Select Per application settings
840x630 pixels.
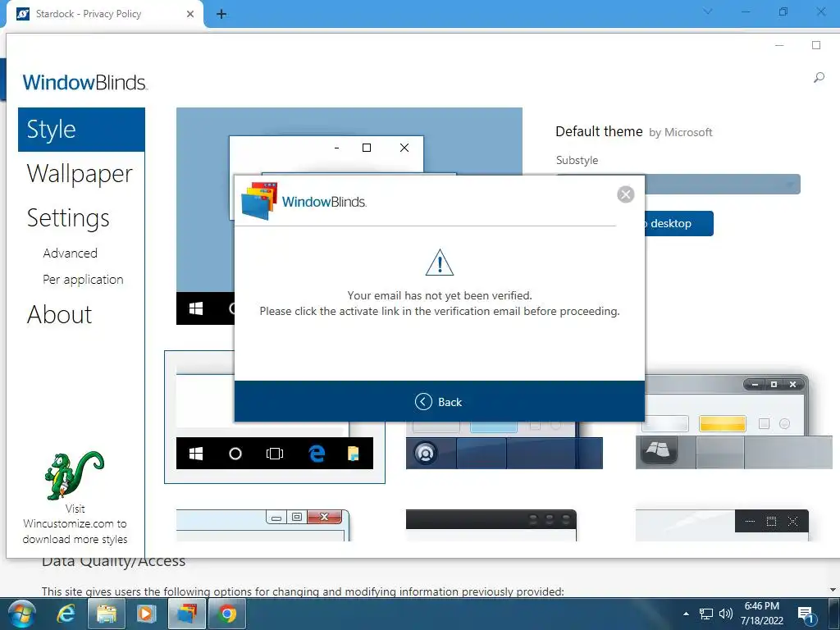pos(83,279)
